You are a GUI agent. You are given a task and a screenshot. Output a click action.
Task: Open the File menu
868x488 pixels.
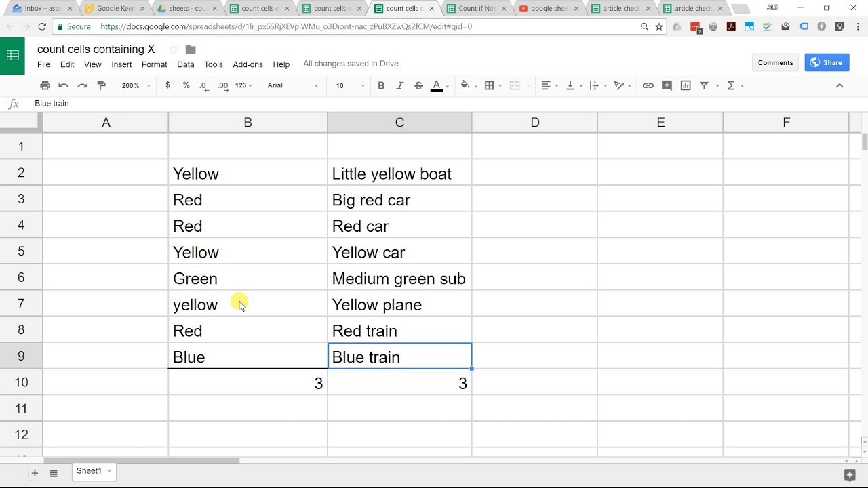pyautogui.click(x=43, y=64)
